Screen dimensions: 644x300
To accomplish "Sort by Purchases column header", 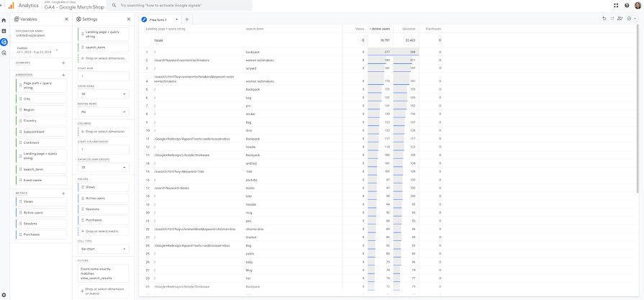I will (x=434, y=29).
